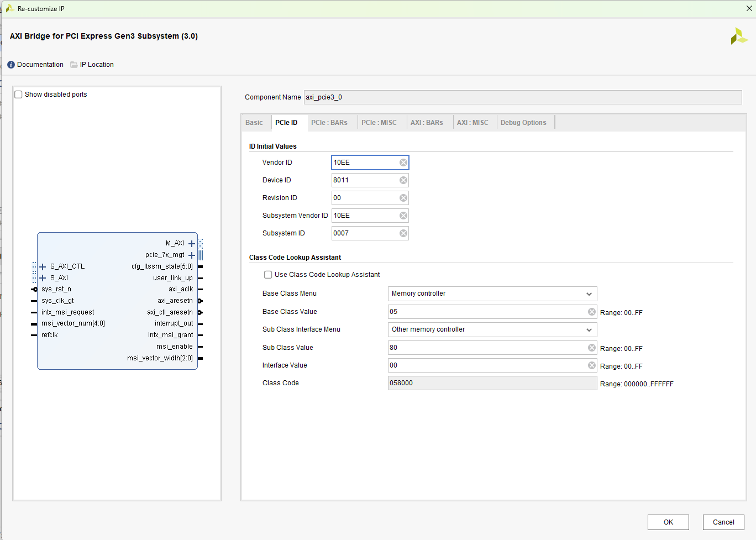Image resolution: width=756 pixels, height=540 pixels.
Task: Click the Component Name field
Action: point(523,97)
